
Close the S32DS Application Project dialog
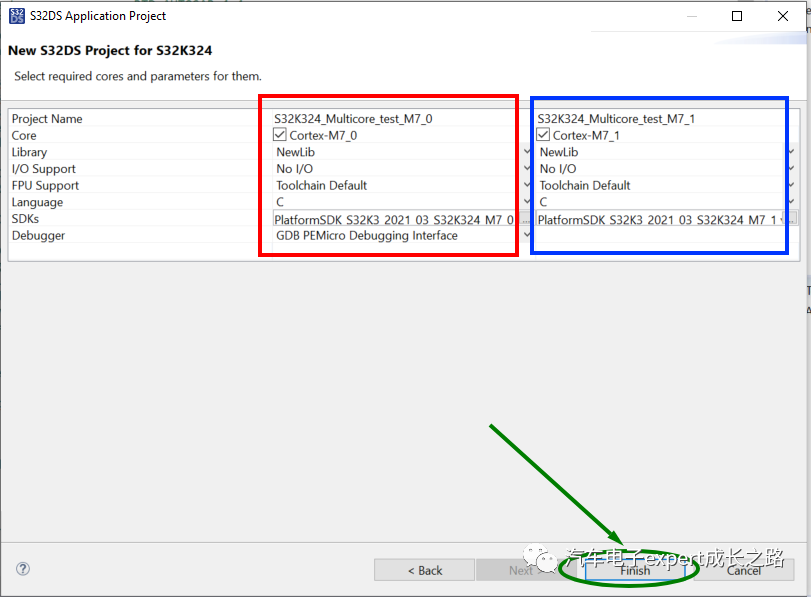[x=783, y=16]
